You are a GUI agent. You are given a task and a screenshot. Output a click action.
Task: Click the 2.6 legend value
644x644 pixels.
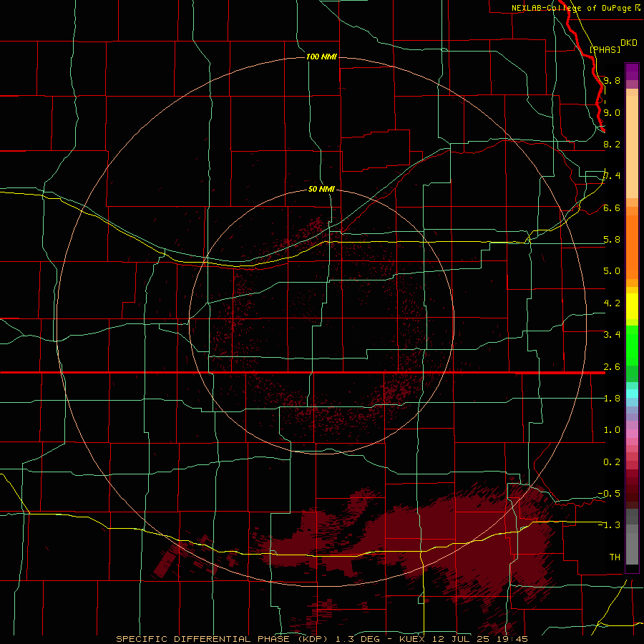point(612,367)
